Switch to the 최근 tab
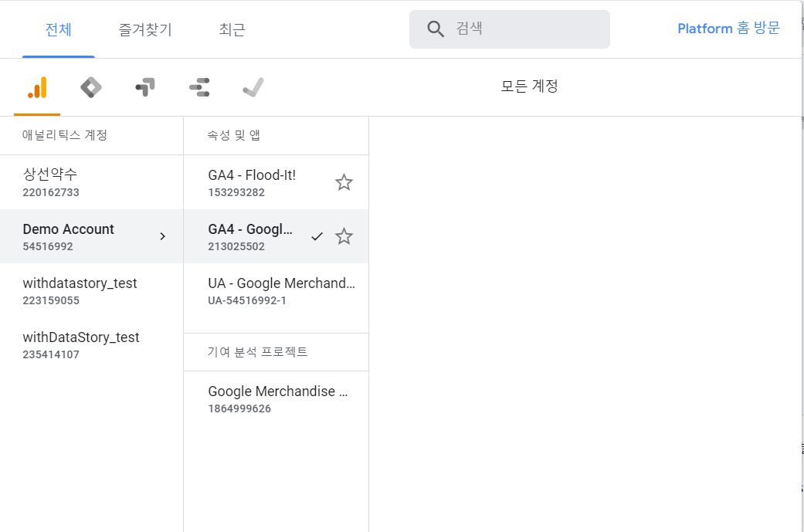 click(x=232, y=29)
